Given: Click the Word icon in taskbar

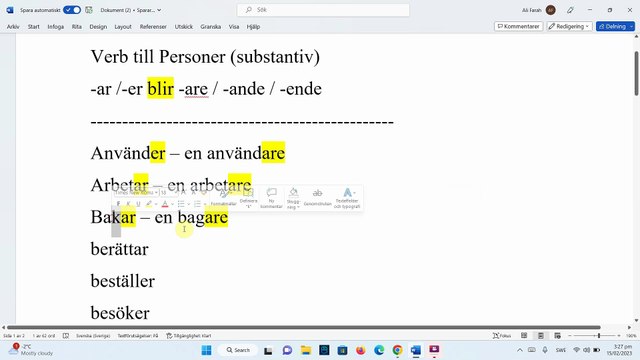Looking at the screenshot, I should click(416, 350).
